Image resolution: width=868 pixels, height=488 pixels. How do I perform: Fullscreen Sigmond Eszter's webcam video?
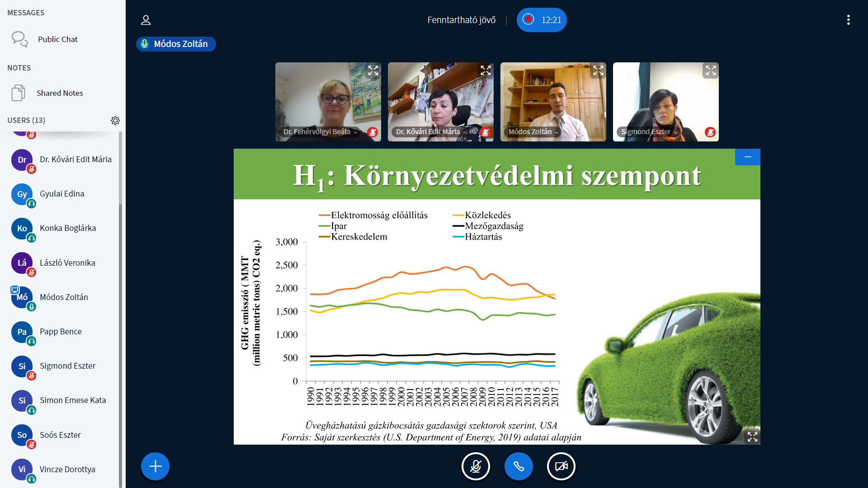[x=711, y=70]
